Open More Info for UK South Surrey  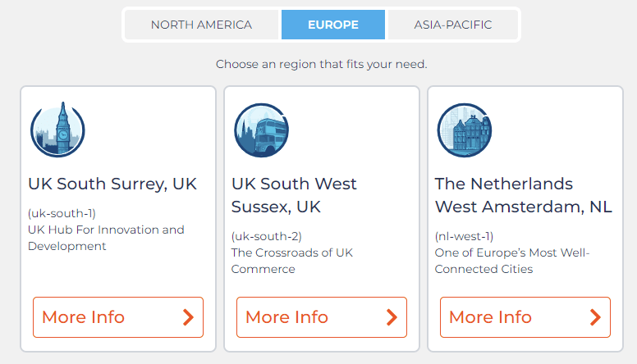tap(118, 317)
